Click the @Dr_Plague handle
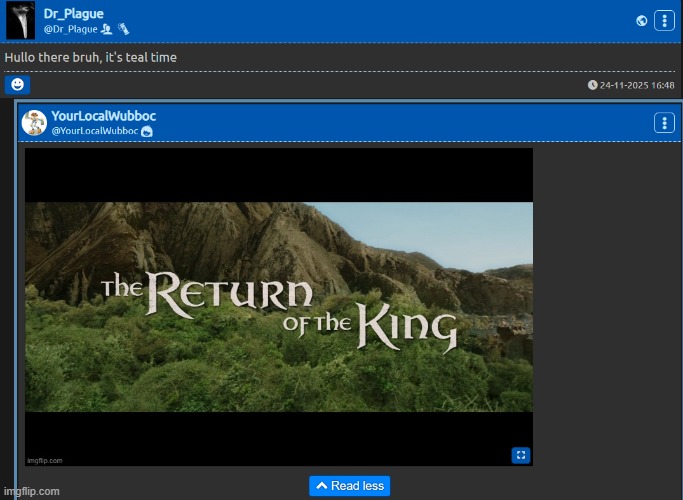This screenshot has height=500, width=683. pyautogui.click(x=70, y=29)
